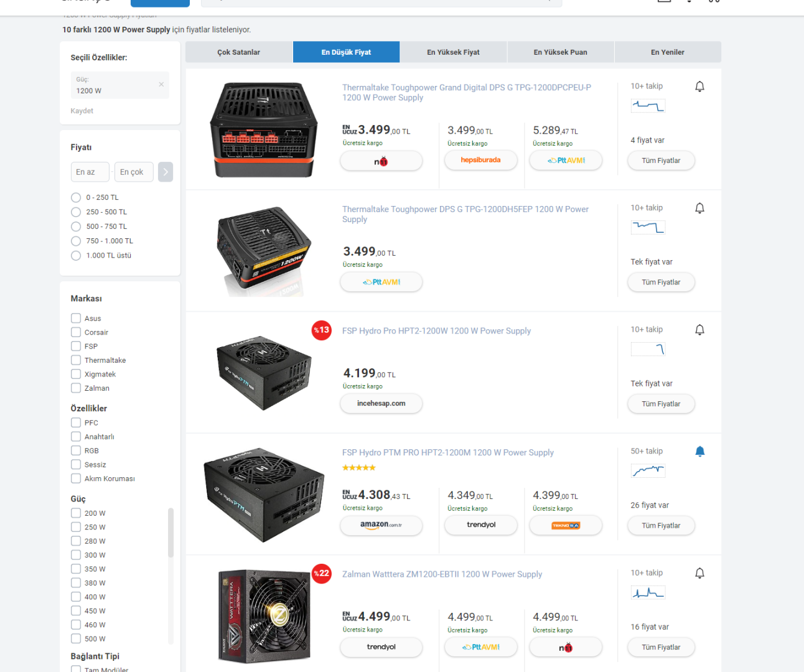Check the 500 W power filter
This screenshot has height=672, width=804.
76,638
